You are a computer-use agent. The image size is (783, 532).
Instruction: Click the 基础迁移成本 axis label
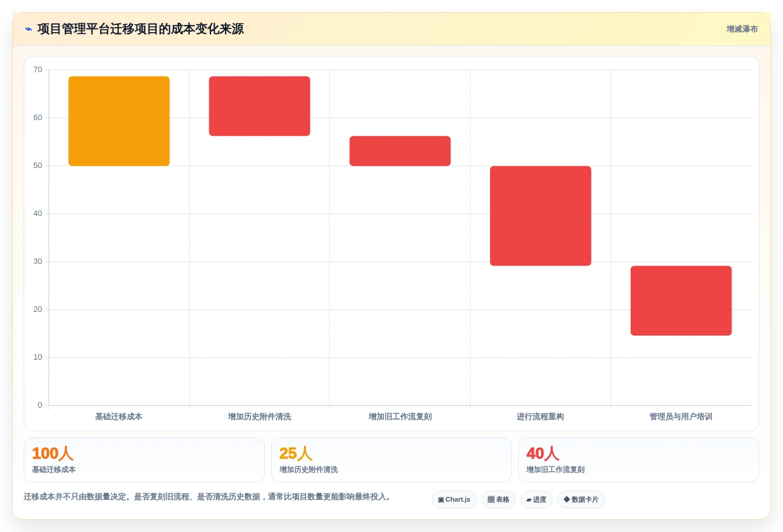pos(119,417)
